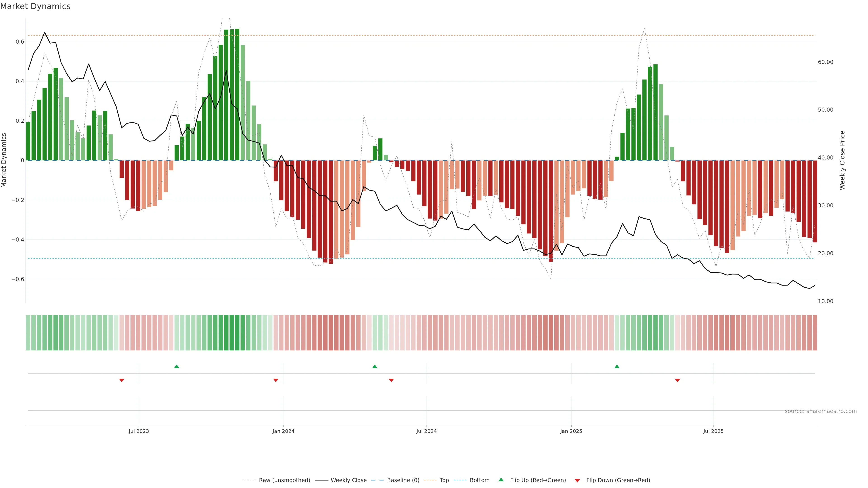Click the darkest green heatmap strip cell

(x=237, y=333)
